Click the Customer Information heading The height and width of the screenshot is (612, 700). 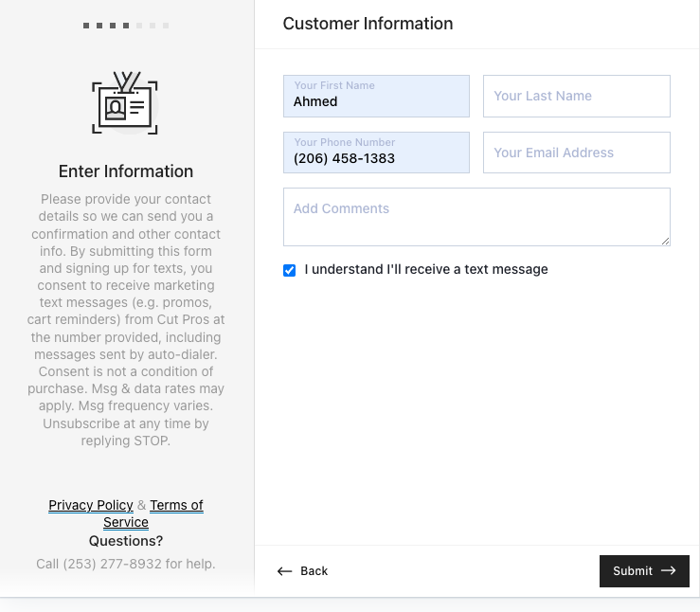point(368,24)
